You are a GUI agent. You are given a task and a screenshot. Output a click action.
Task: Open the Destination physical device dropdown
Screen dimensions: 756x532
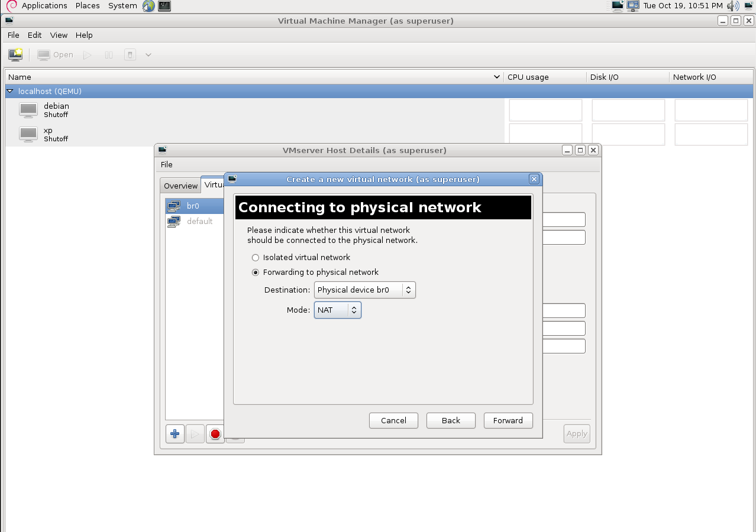(364, 290)
